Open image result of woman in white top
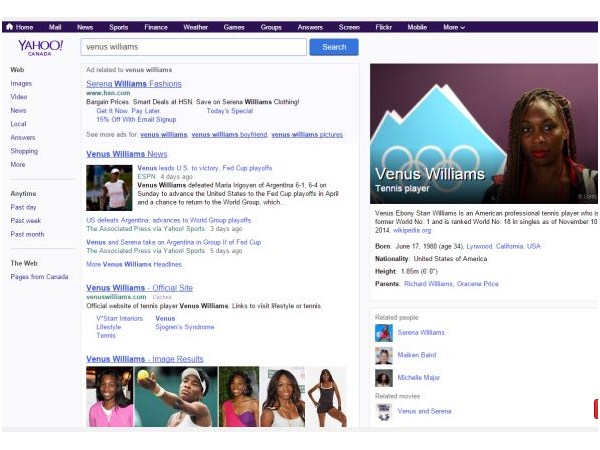This screenshot has width=600, height=450. pos(283,396)
